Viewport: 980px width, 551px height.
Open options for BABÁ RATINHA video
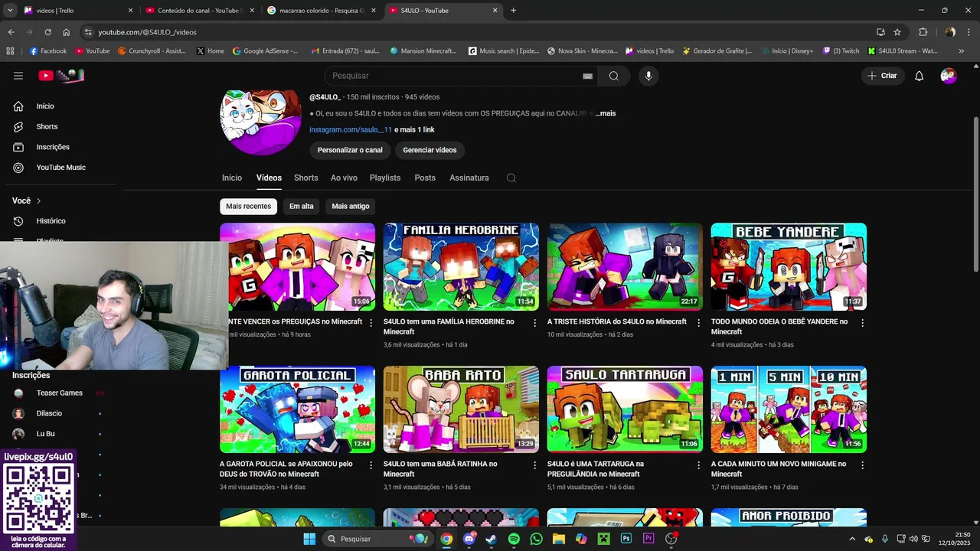pos(534,465)
